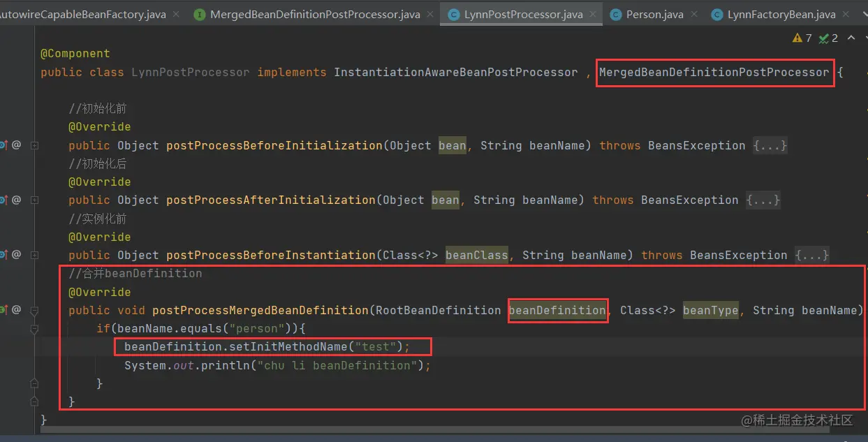Screen dimensions: 868x442
Task: Unfold the {...} placeholder after postProcessBeforeInstantiation
Action: pyautogui.click(x=812, y=255)
